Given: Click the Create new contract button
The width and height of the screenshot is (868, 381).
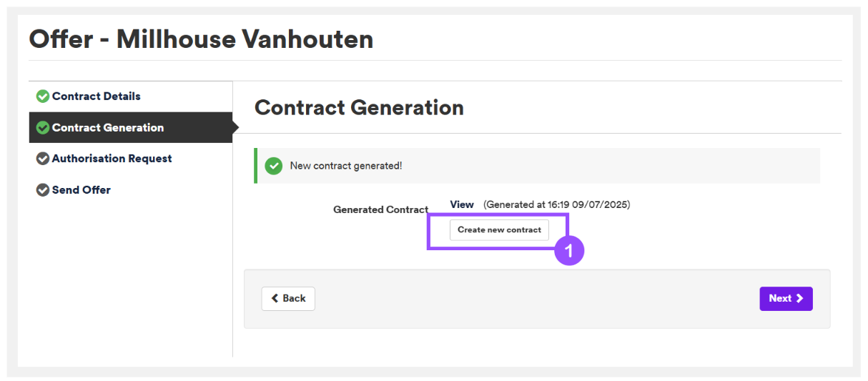Looking at the screenshot, I should (x=499, y=230).
